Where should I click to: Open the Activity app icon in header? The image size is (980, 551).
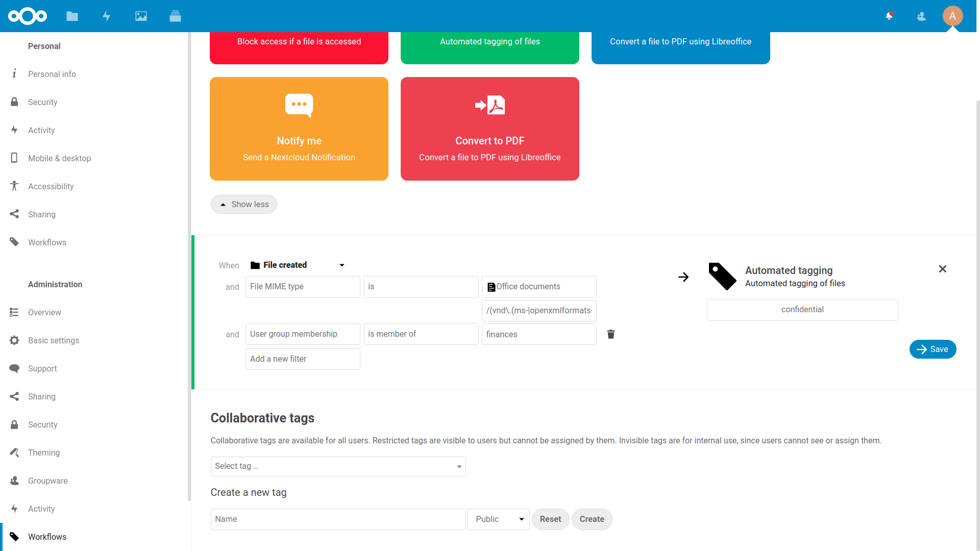tap(107, 16)
